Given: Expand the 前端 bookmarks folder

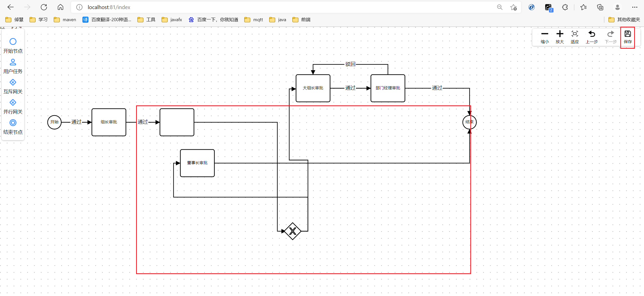Looking at the screenshot, I should tap(301, 19).
